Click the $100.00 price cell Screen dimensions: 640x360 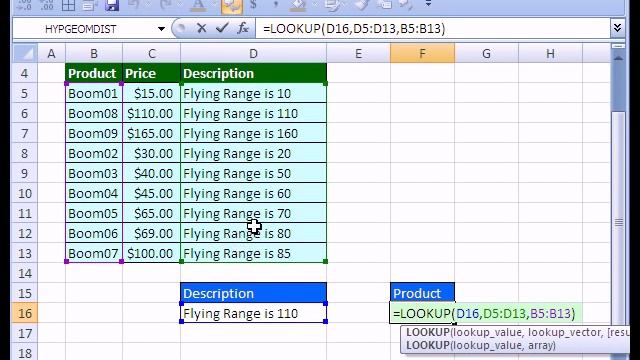pyautogui.click(x=151, y=253)
